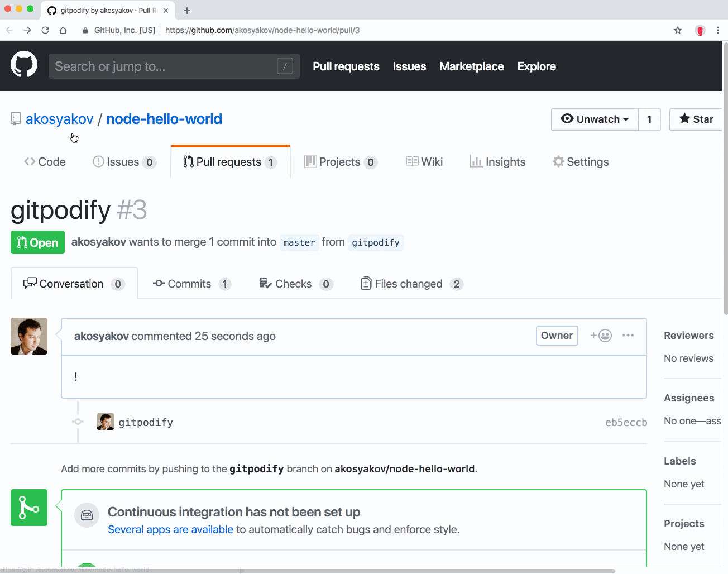Click the repository book icon beside akosyakov
This screenshot has height=574, width=728.
[15, 118]
